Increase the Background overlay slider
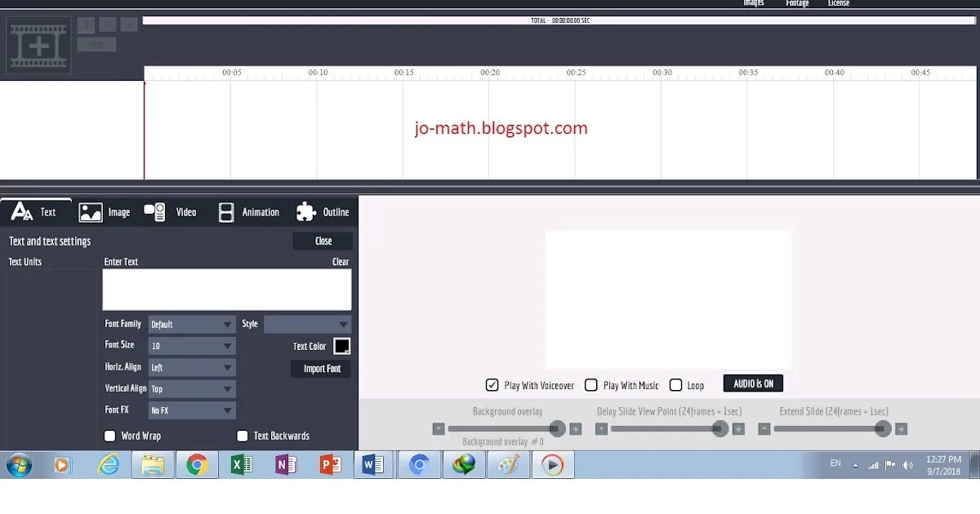 click(x=575, y=428)
